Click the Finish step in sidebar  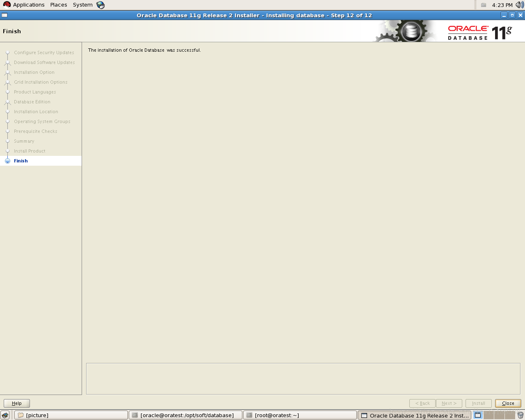pos(21,161)
